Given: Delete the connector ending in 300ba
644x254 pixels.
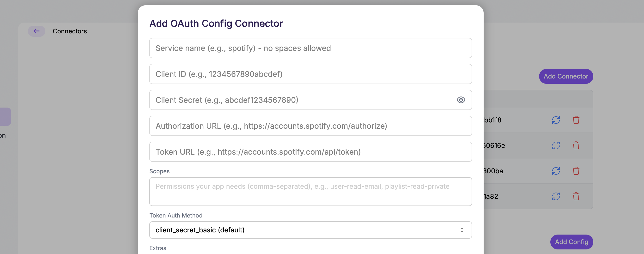Looking at the screenshot, I should (576, 171).
